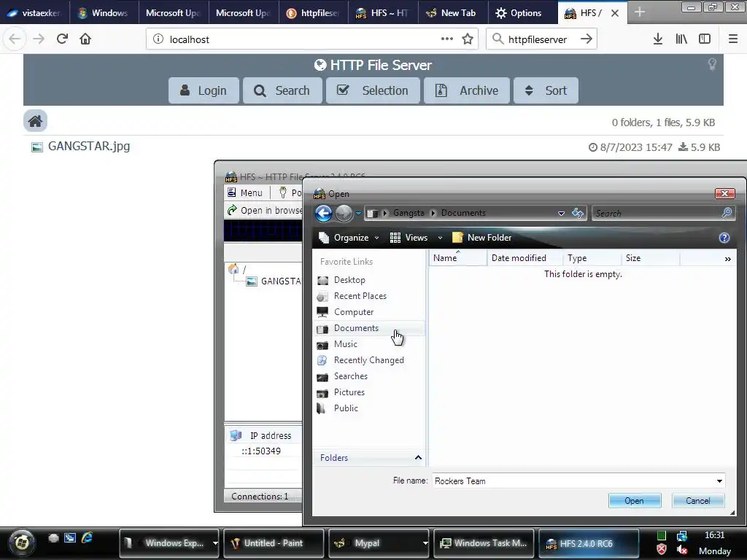Expand the address path dropdown
Image resolution: width=747 pixels, height=560 pixels.
561,214
